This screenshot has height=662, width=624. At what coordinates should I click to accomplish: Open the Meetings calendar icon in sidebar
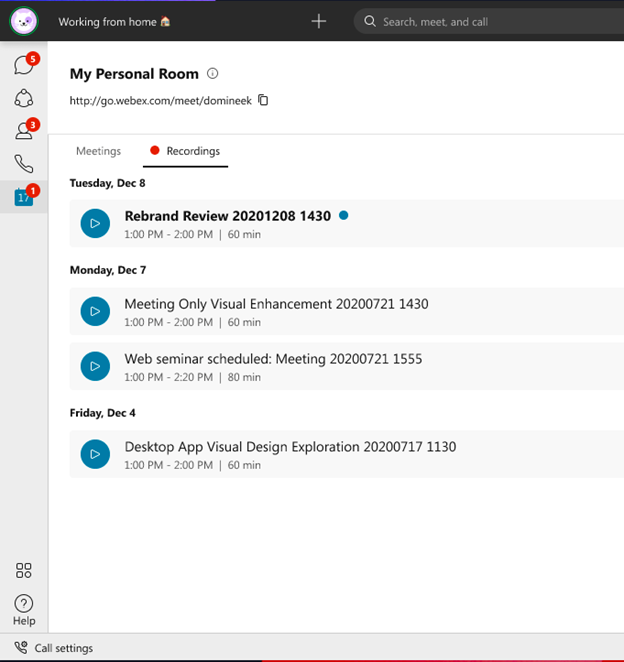point(23,196)
